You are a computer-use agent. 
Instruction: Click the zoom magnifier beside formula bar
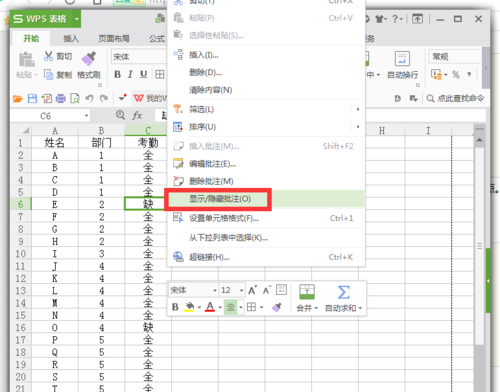pos(120,115)
